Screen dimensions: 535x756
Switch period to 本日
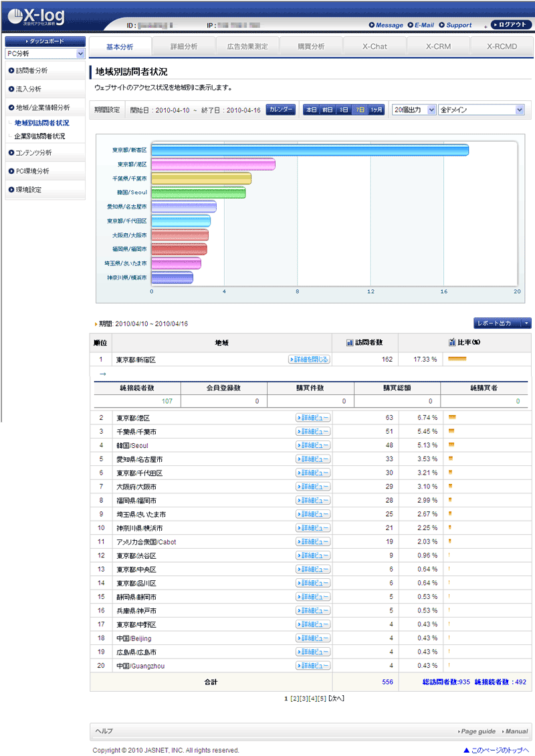(312, 110)
